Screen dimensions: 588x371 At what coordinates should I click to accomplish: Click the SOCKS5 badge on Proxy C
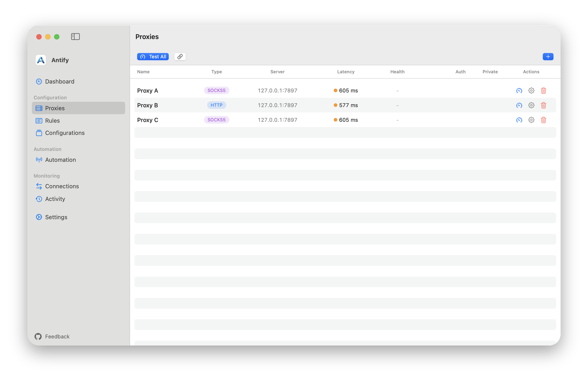[x=217, y=120]
